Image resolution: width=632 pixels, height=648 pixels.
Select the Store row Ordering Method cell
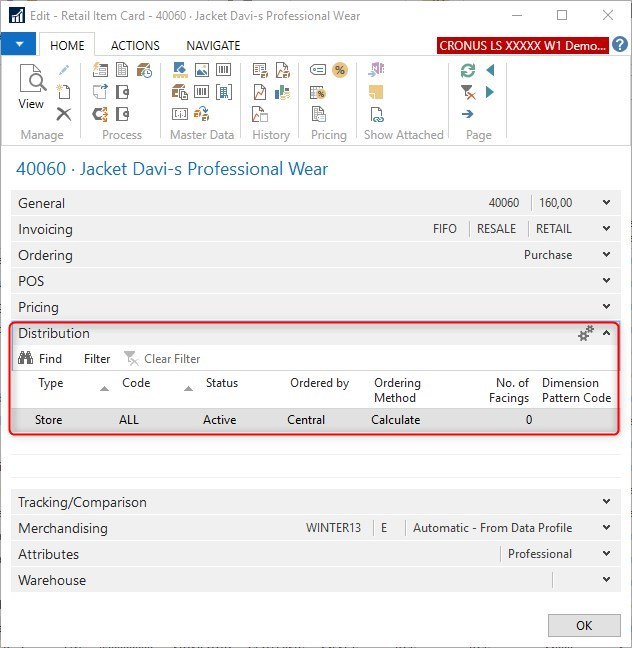[x=396, y=420]
